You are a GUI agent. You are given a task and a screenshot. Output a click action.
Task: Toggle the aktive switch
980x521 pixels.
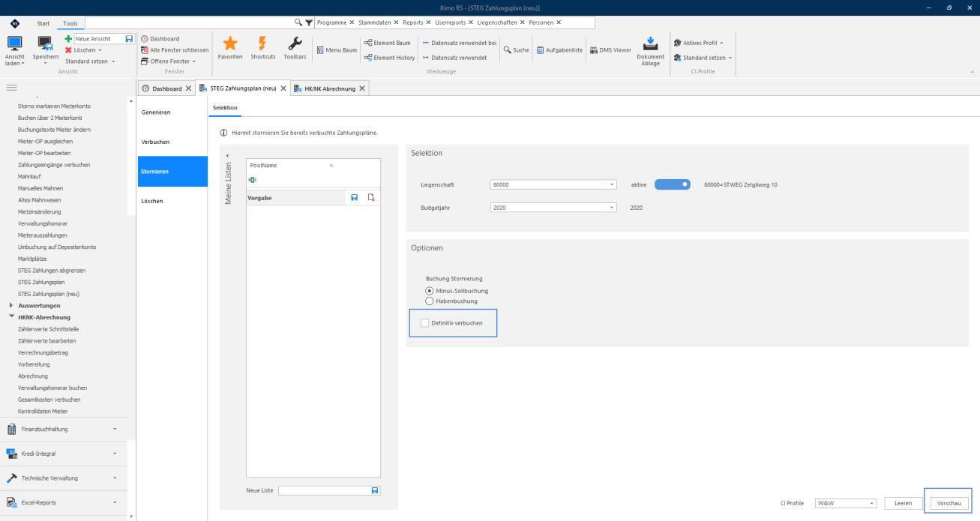pos(673,184)
